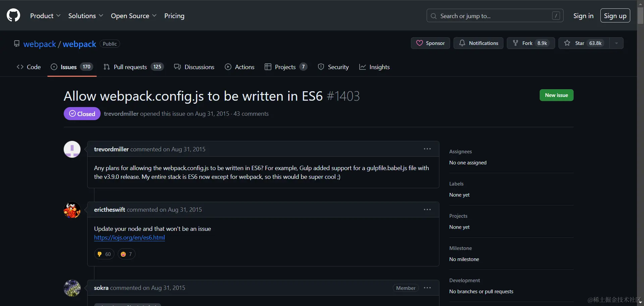The width and height of the screenshot is (644, 306).
Task: Click the Notifications bell button
Action: tap(478, 43)
